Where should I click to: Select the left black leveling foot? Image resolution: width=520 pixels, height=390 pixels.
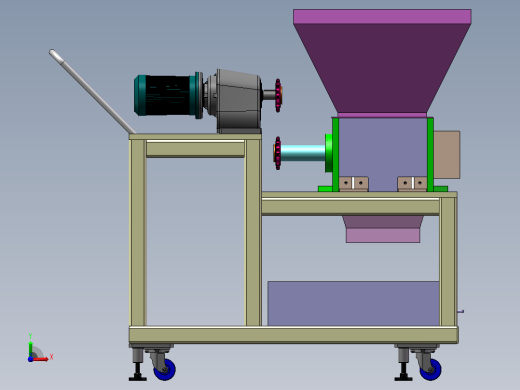point(138,372)
